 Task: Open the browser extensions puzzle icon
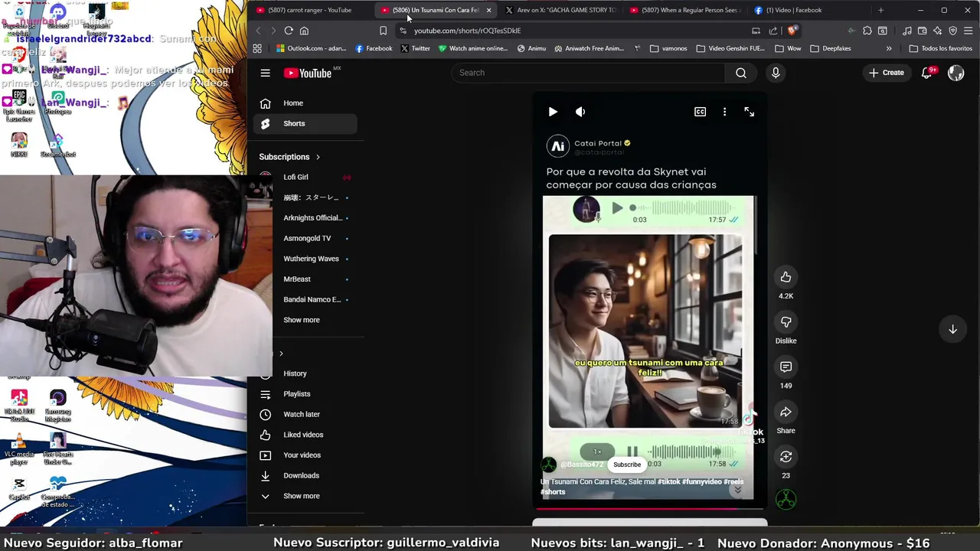click(x=867, y=31)
